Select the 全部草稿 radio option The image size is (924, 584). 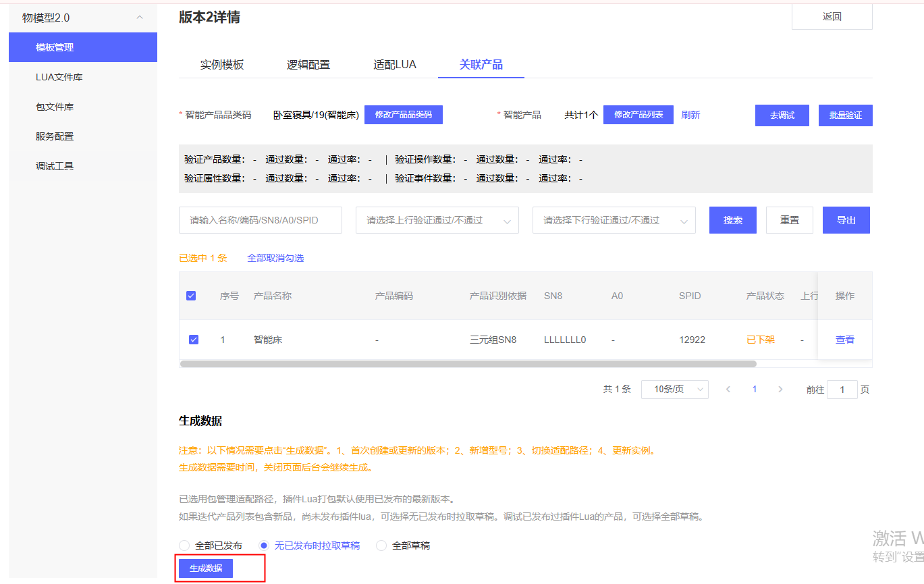[x=404, y=546]
